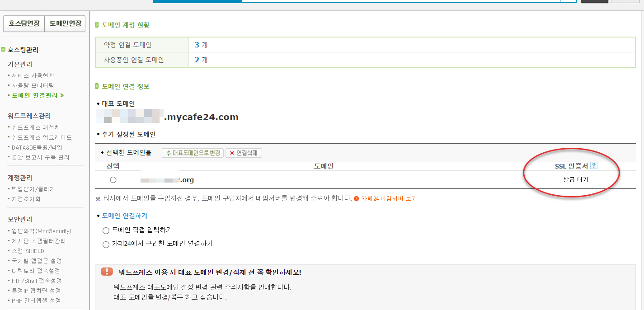Image resolution: width=644 pixels, height=310 pixels.
Task: Click the SSL 인증서 question mark help icon
Action: coord(593,165)
